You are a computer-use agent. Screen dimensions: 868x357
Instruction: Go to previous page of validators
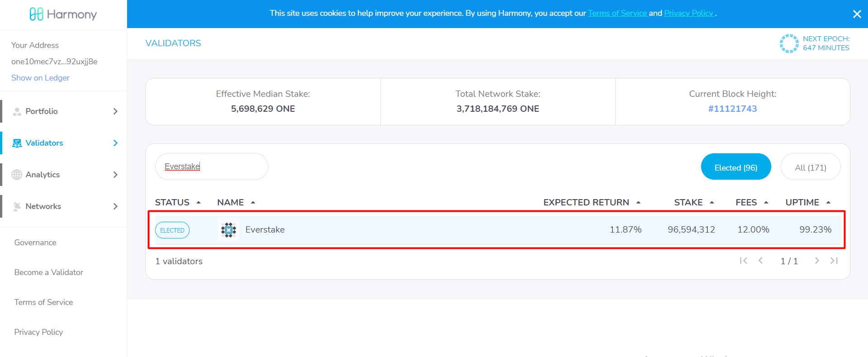pos(761,261)
